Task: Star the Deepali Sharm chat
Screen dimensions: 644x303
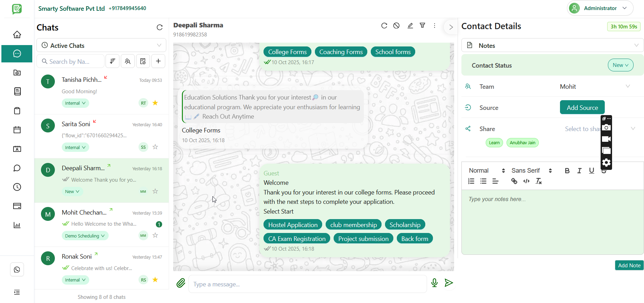Action: click(155, 191)
